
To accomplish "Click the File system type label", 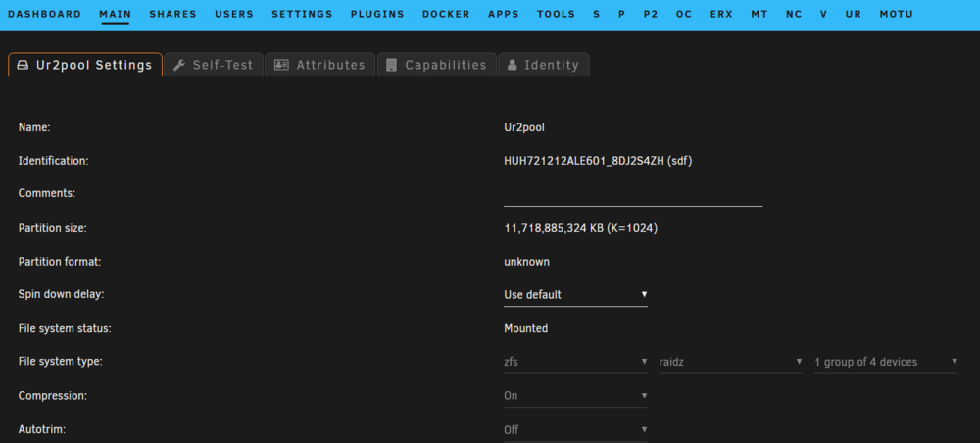I will tap(61, 361).
